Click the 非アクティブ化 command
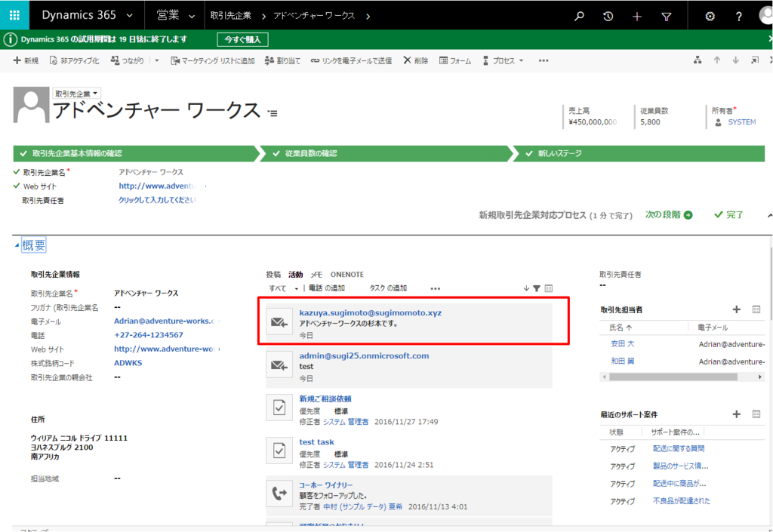The image size is (773, 532). coord(74,60)
